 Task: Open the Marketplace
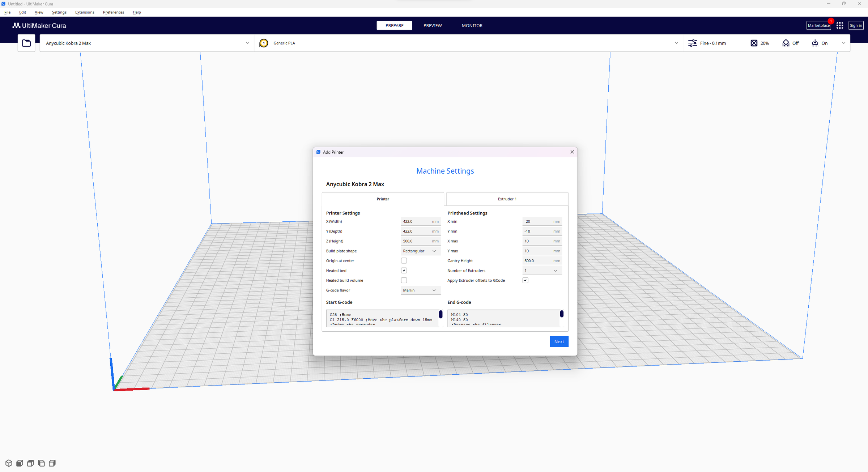tap(818, 25)
